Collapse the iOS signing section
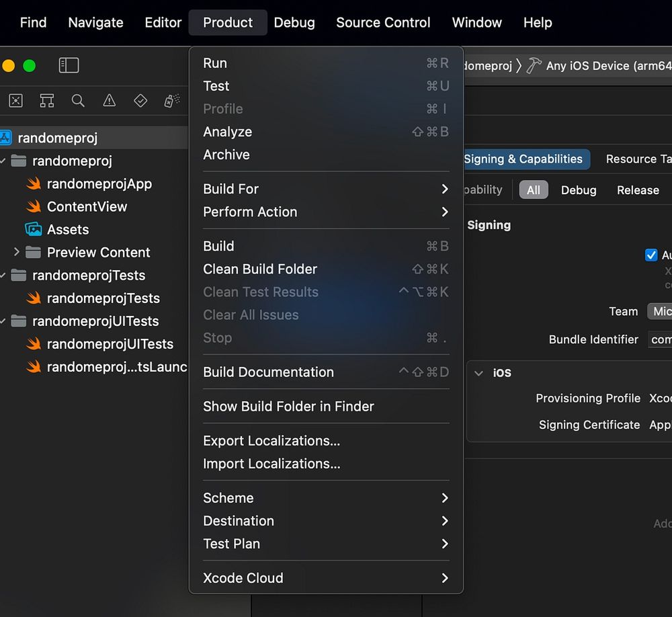This screenshot has height=617, width=672. 478,373
